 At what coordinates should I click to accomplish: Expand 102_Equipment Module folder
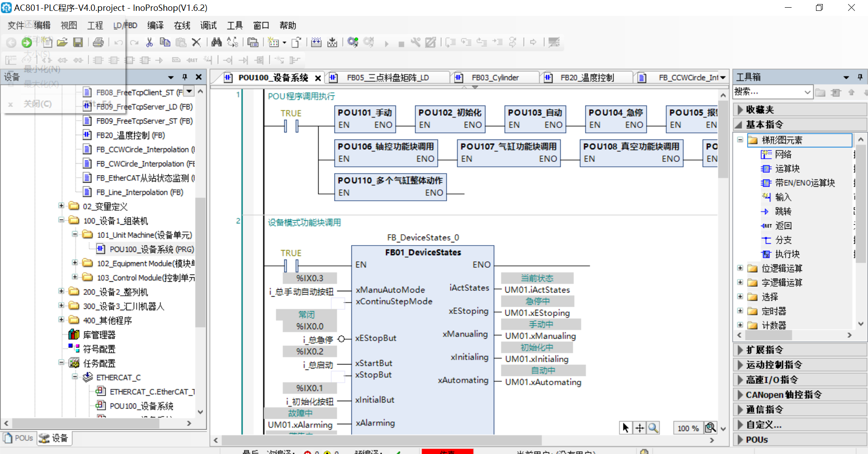[75, 263]
